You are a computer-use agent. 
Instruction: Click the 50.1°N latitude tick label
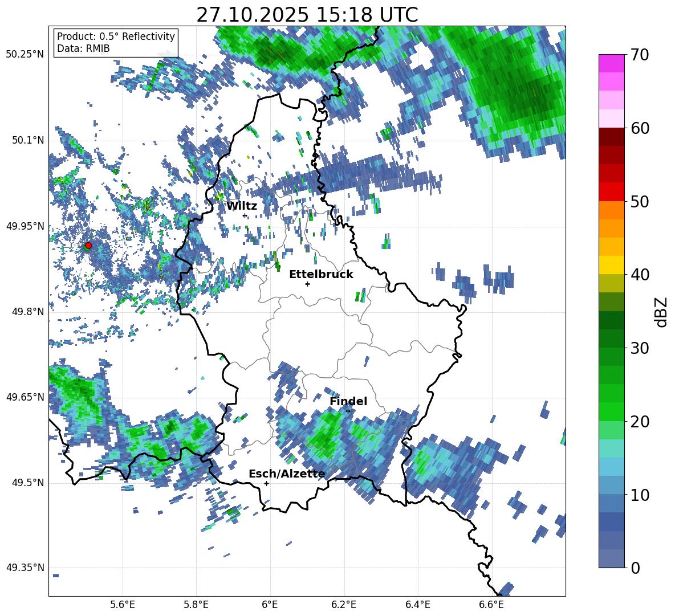click(27, 140)
